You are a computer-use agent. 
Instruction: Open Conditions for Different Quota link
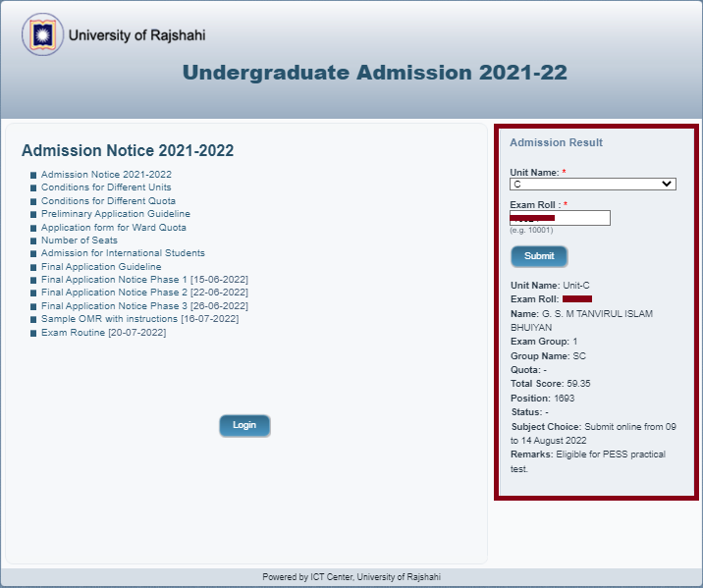click(x=109, y=201)
